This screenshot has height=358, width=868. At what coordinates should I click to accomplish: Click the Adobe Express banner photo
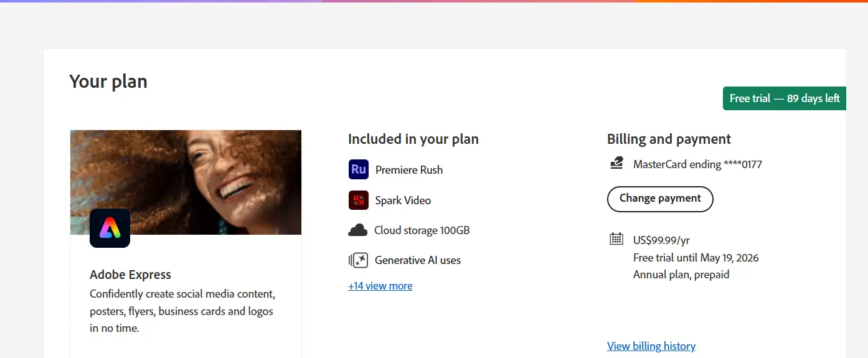pos(186,182)
